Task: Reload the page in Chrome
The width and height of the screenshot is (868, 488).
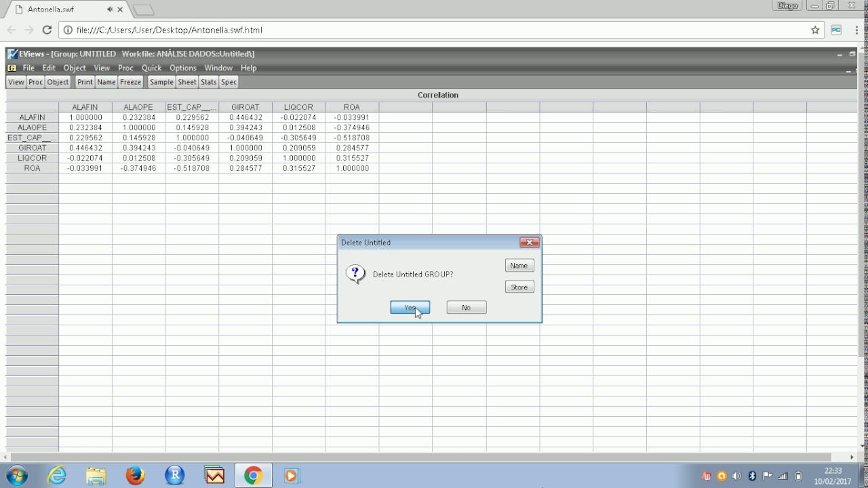Action: [x=47, y=30]
